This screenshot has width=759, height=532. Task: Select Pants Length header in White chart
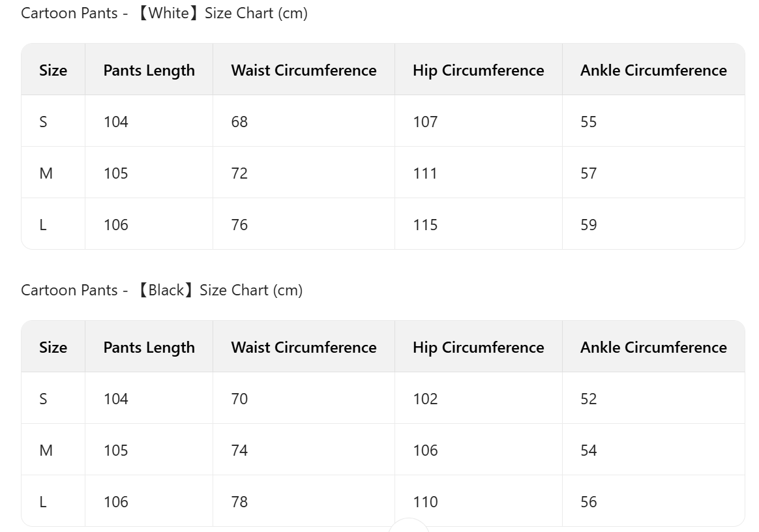pos(149,70)
